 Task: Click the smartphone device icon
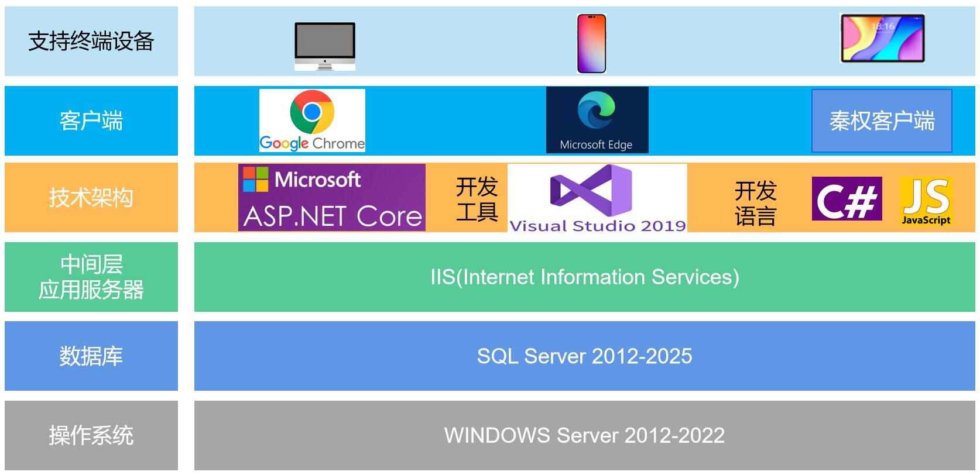591,44
